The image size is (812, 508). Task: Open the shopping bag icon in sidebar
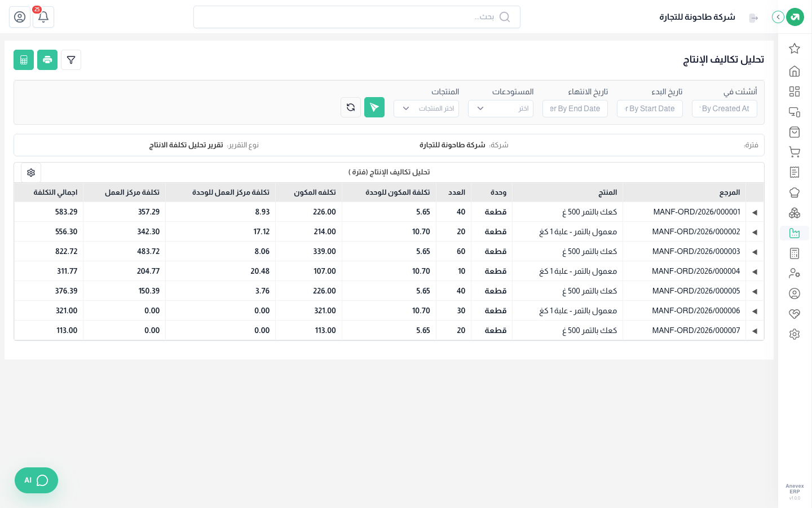[795, 132]
